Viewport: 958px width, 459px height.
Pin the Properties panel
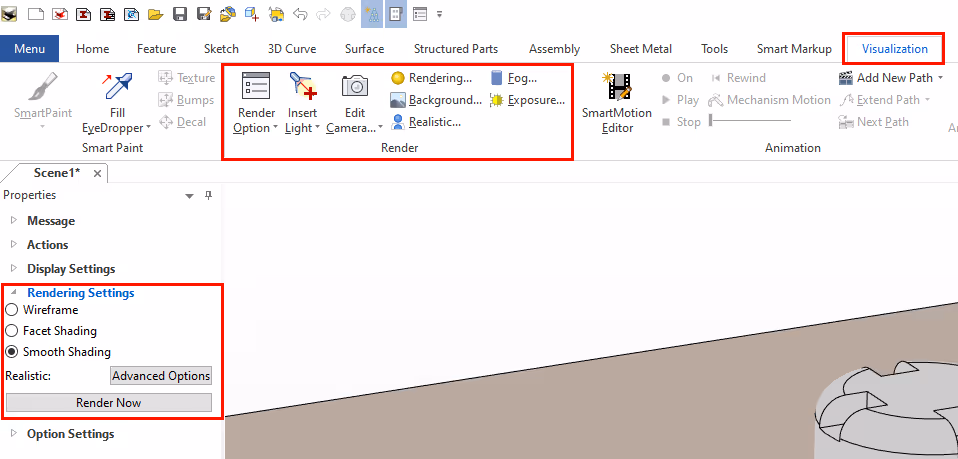[x=209, y=196]
